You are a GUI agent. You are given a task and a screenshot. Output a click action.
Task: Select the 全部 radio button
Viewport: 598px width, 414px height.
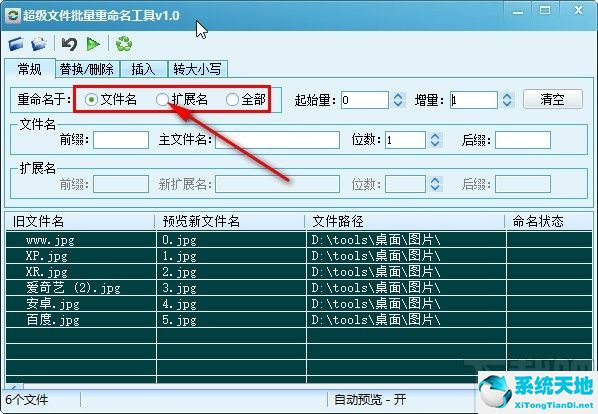pyautogui.click(x=232, y=100)
